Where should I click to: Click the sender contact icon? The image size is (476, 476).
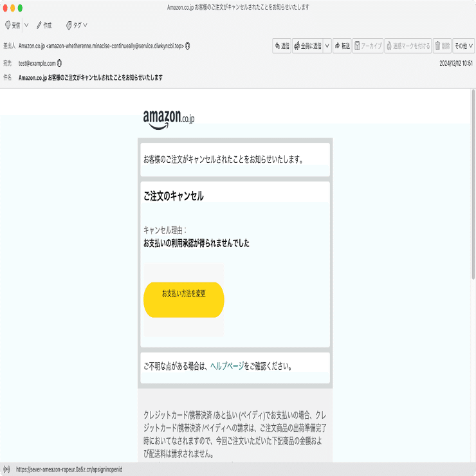click(188, 46)
